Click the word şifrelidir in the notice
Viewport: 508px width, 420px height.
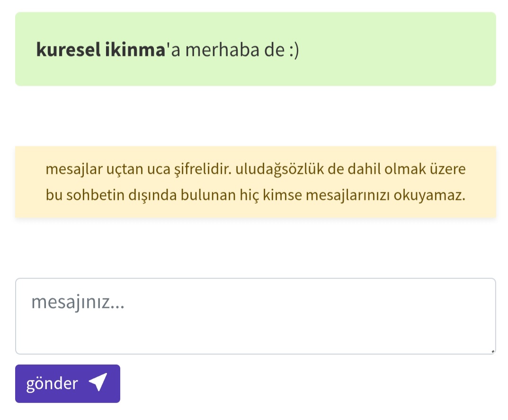pyautogui.click(x=200, y=170)
